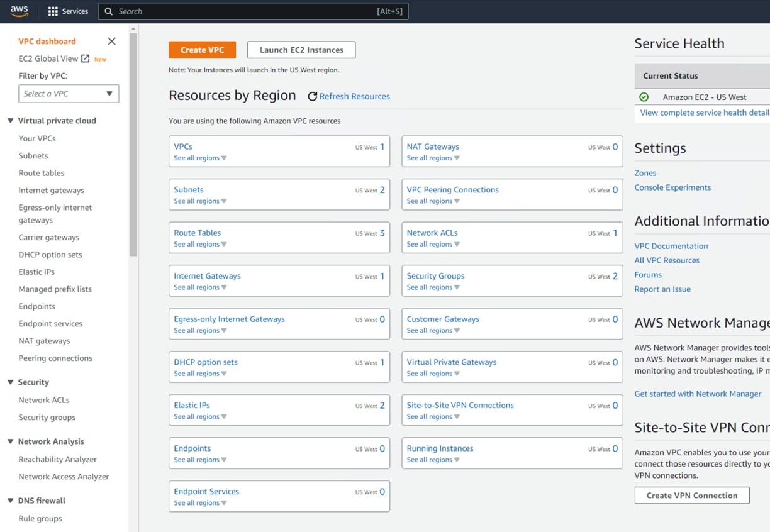Expand See all regions under Network ACLs

pyautogui.click(x=433, y=244)
